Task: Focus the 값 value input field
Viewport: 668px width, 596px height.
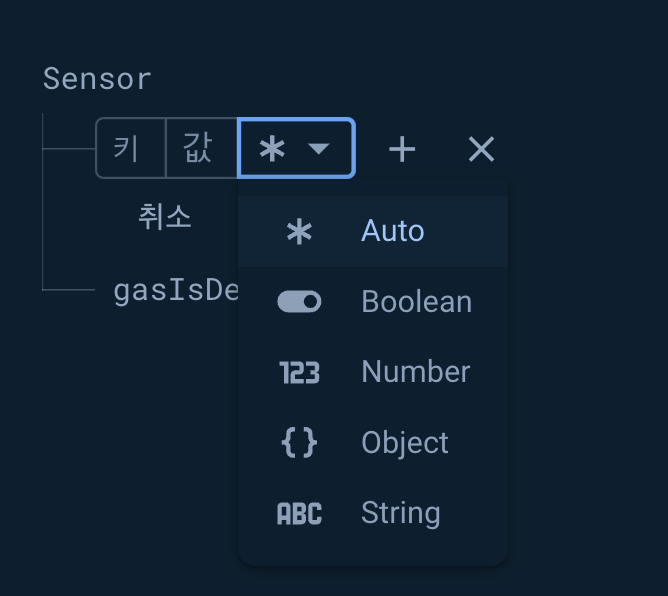Action: point(202,148)
